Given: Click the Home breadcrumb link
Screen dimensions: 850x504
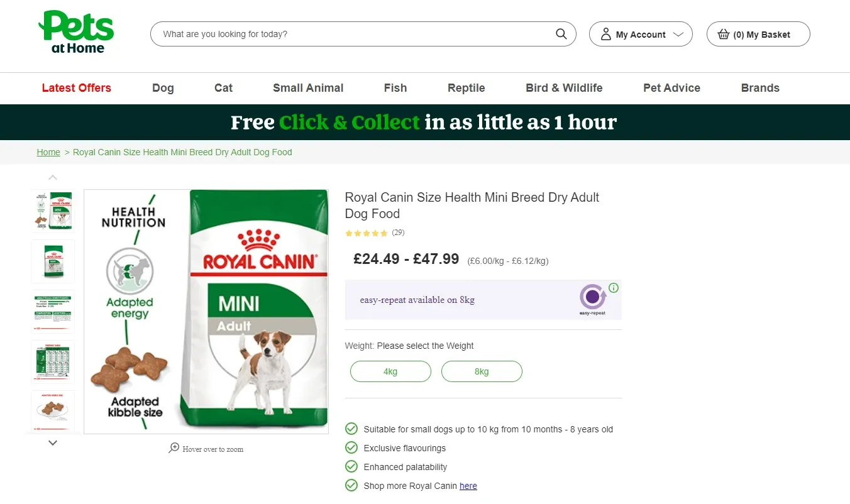Looking at the screenshot, I should pos(48,152).
